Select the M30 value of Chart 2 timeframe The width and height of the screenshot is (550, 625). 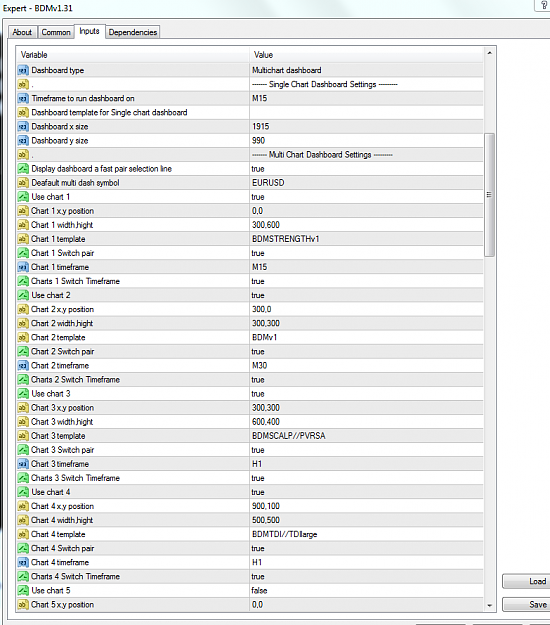click(x=259, y=366)
